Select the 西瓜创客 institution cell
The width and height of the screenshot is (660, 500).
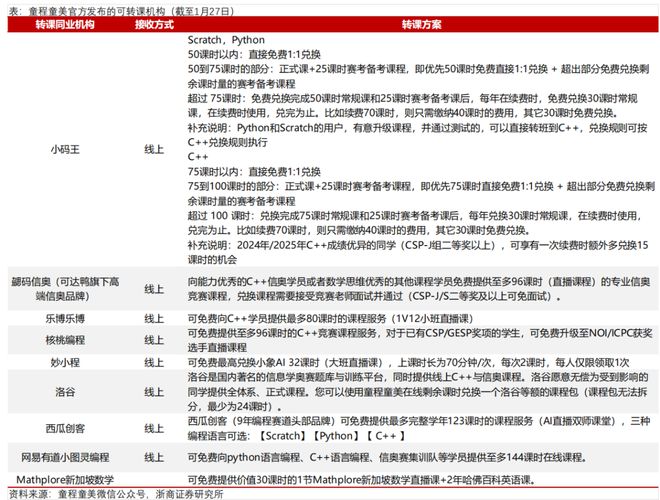pyautogui.click(x=65, y=428)
